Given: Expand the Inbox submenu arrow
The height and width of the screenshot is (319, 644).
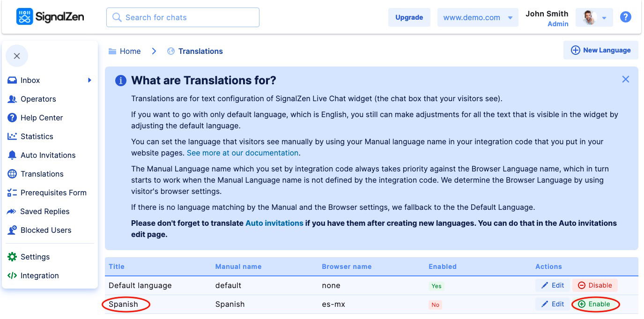Looking at the screenshot, I should click(x=89, y=80).
